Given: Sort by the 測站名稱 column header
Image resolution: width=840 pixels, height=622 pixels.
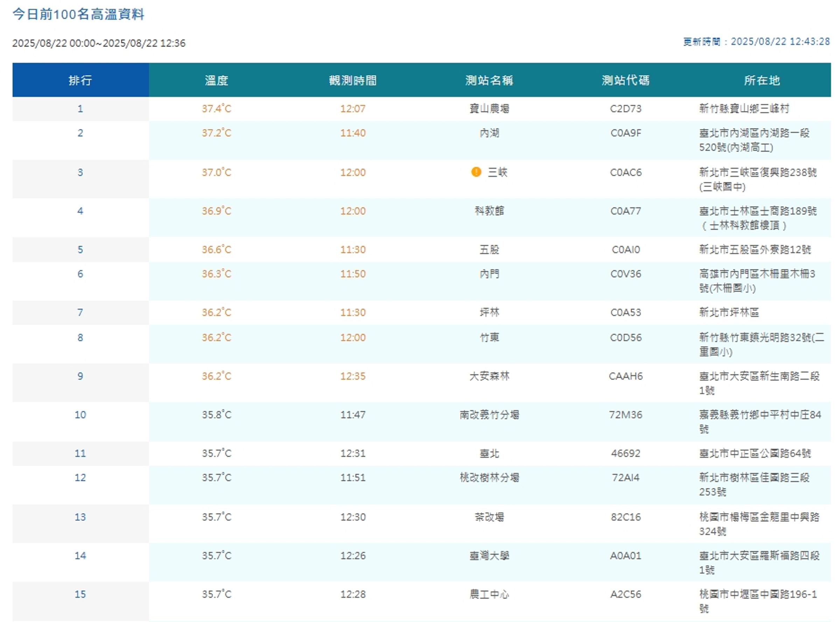Looking at the screenshot, I should tap(489, 80).
